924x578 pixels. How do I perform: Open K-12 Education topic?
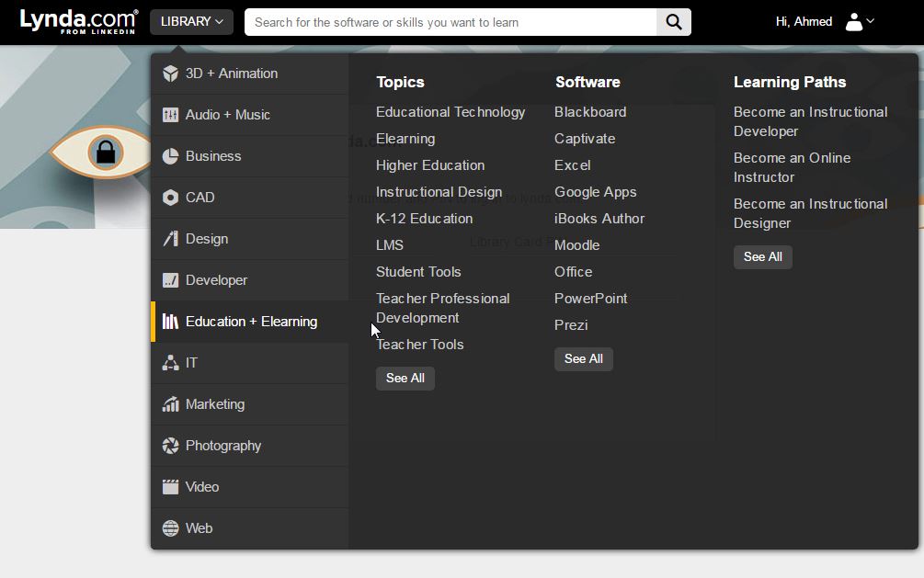pyautogui.click(x=424, y=218)
